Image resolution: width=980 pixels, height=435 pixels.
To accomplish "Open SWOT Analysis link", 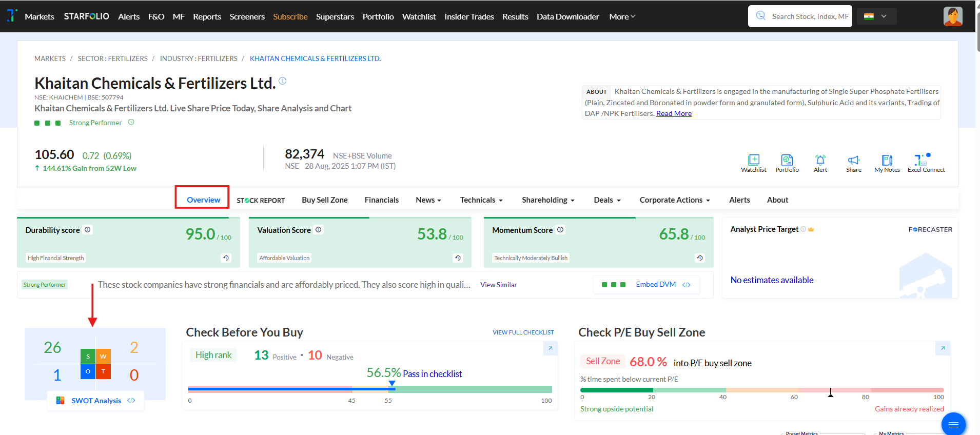I will click(x=96, y=401).
